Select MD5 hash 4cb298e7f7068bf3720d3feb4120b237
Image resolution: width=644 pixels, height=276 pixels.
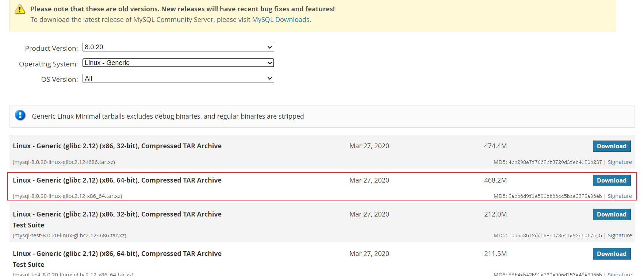click(x=555, y=162)
